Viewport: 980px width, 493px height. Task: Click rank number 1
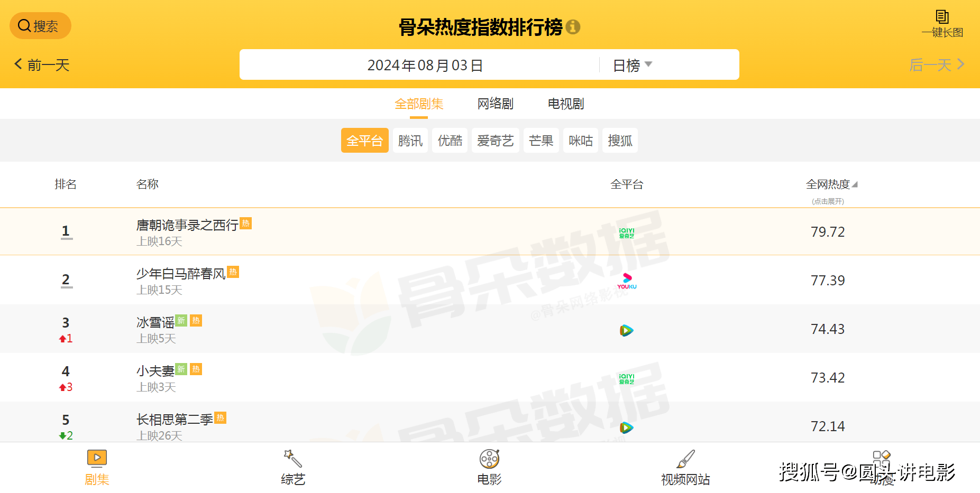(x=66, y=231)
